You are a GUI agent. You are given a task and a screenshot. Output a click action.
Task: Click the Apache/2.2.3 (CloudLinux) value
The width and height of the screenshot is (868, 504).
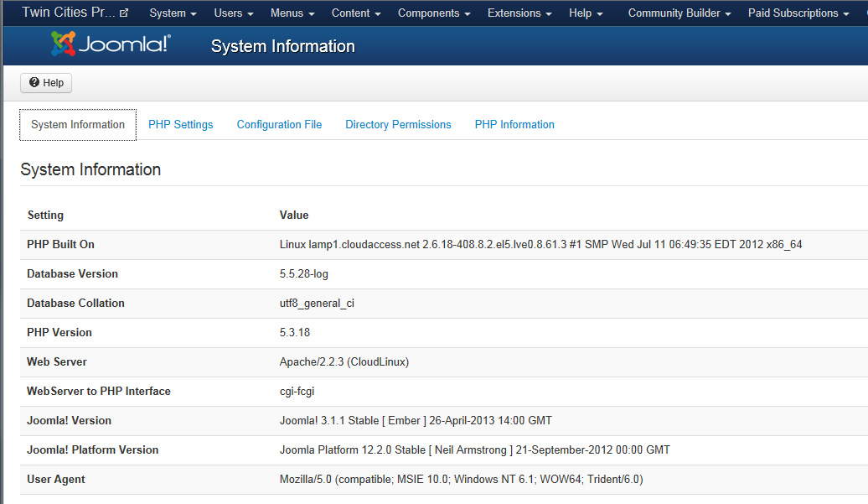(344, 361)
